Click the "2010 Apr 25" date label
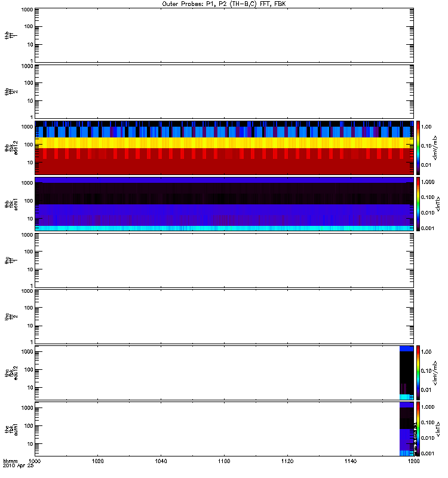Image resolution: width=448 pixels, height=478 pixels. (x=19, y=466)
